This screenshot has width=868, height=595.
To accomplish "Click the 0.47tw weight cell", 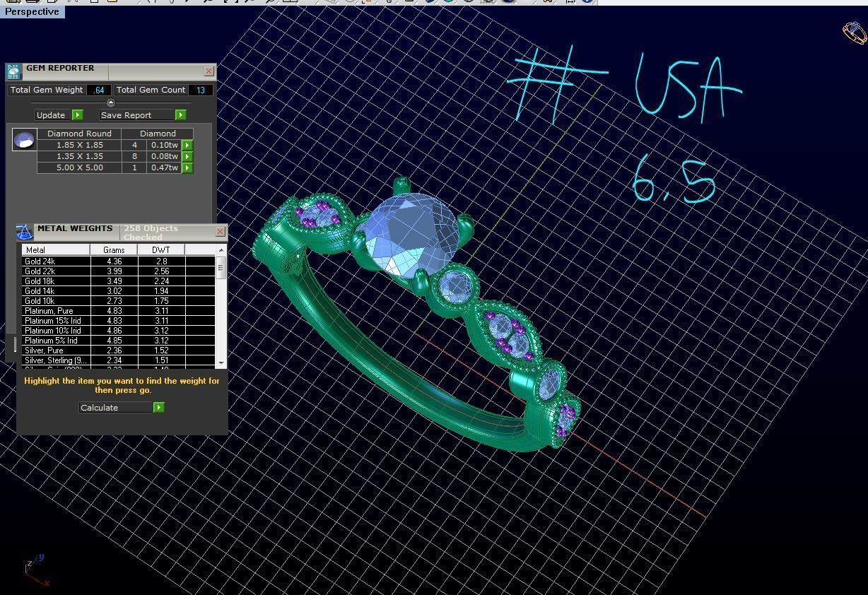I will 164,167.
